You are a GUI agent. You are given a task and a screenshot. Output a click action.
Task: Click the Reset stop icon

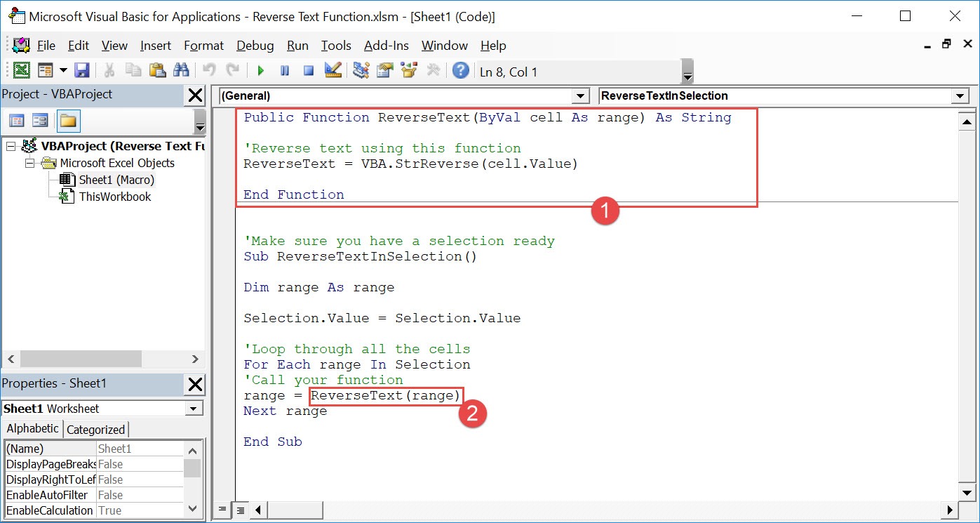click(x=309, y=70)
